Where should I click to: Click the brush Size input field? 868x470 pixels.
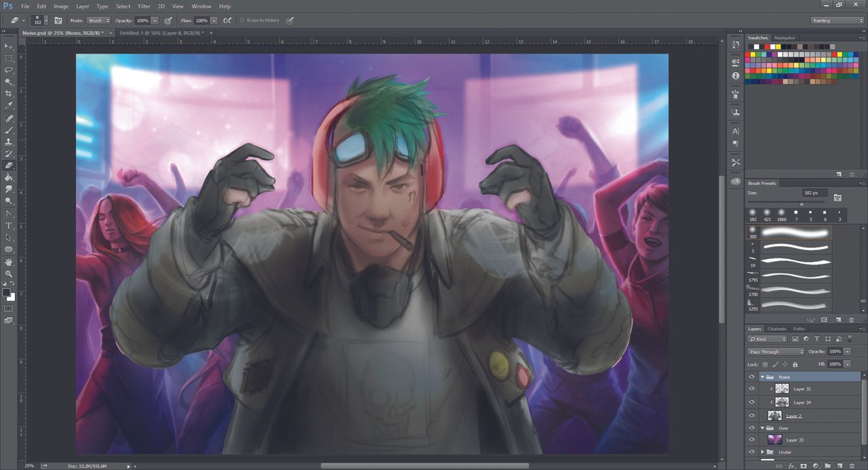pyautogui.click(x=814, y=193)
